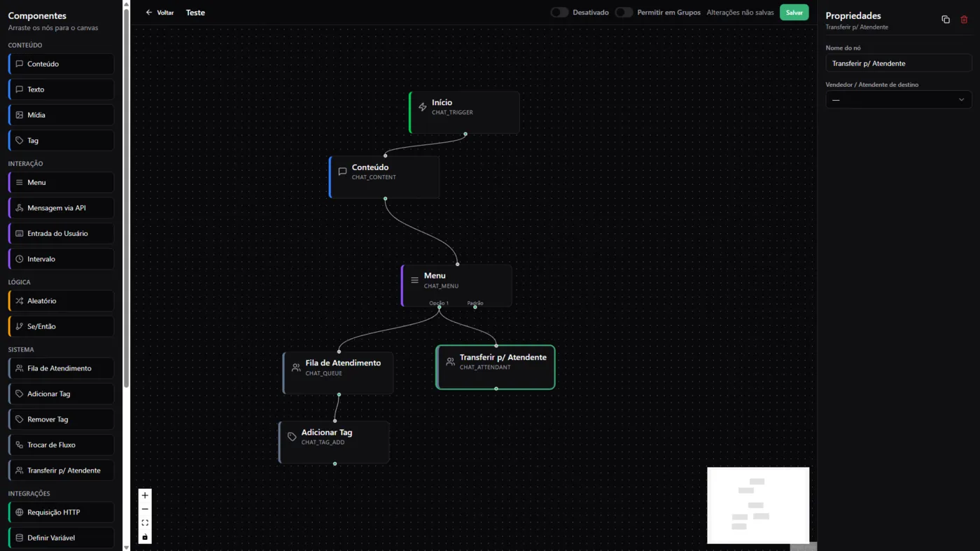Click the Fila de Atendimento sidebar component
This screenshot has height=551, width=980.
tap(62, 368)
